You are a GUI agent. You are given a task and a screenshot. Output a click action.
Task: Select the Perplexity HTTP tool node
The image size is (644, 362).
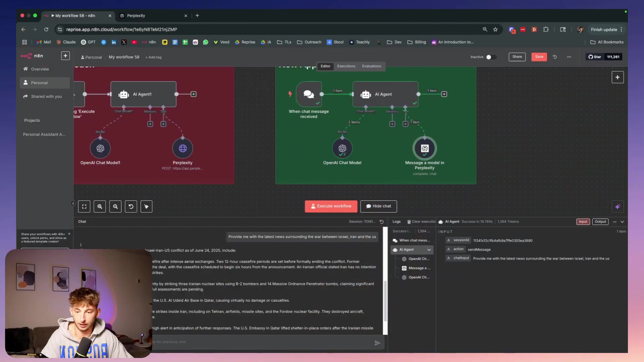click(x=183, y=148)
